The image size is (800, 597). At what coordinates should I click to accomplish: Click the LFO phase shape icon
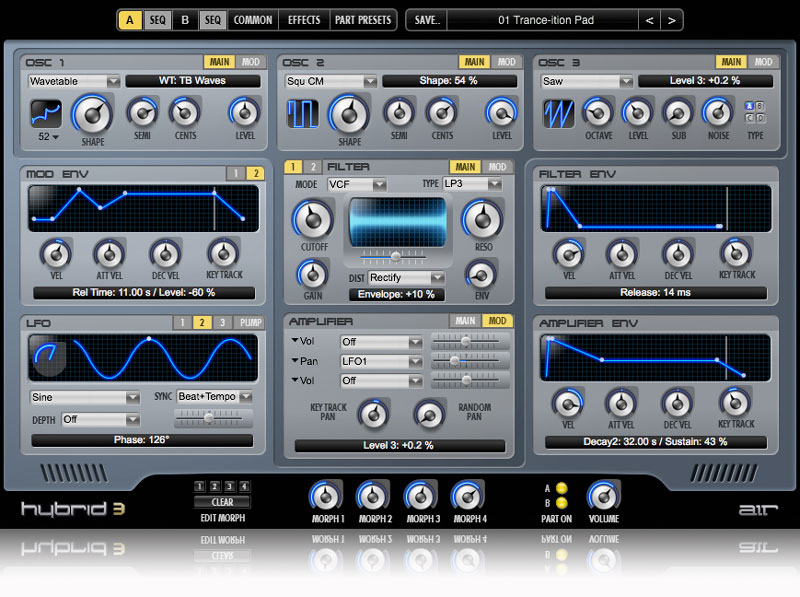49,359
